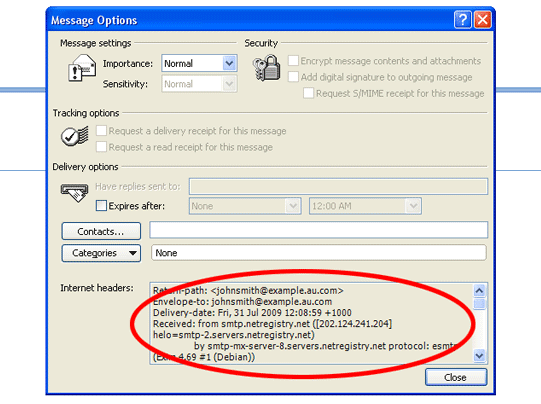Click the delivery options mail slot icon
The image size is (541, 404).
[x=75, y=193]
